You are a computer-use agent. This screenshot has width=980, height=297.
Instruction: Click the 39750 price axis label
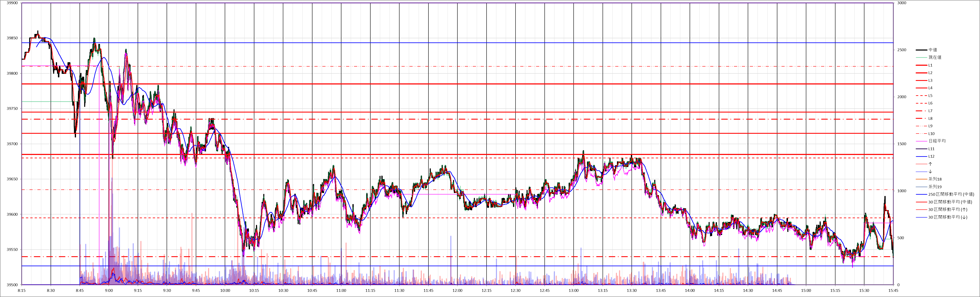[12, 109]
